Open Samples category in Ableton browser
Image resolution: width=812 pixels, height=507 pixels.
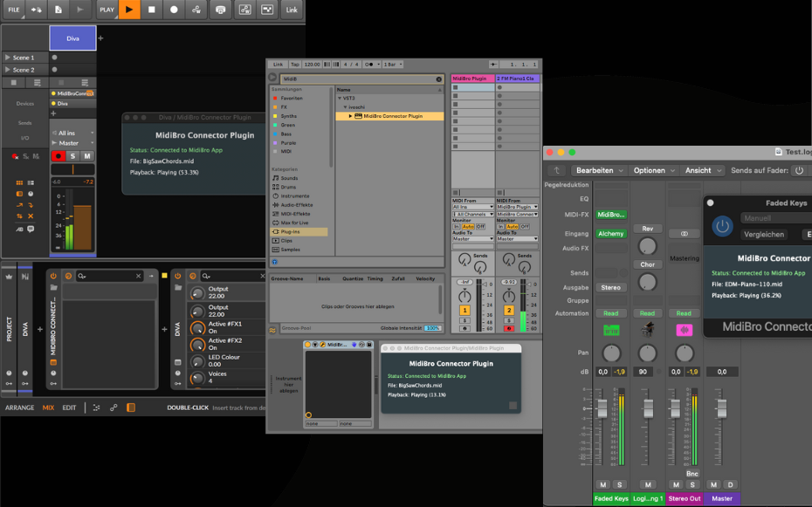290,250
